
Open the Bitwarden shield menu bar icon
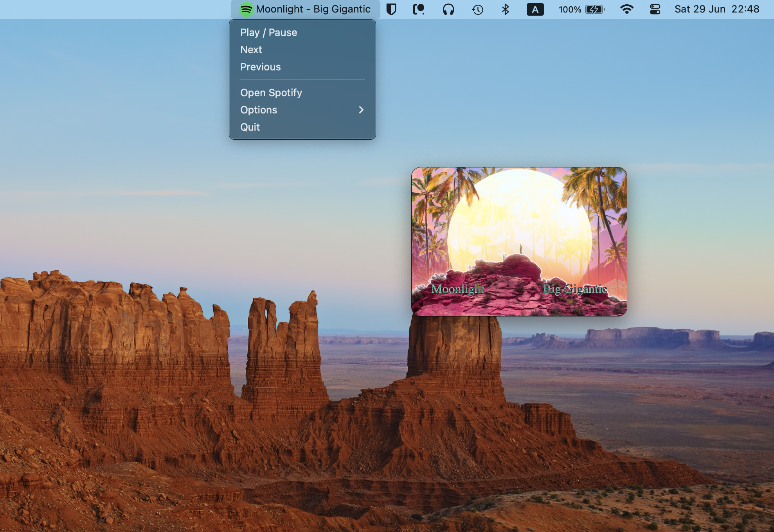(x=391, y=9)
